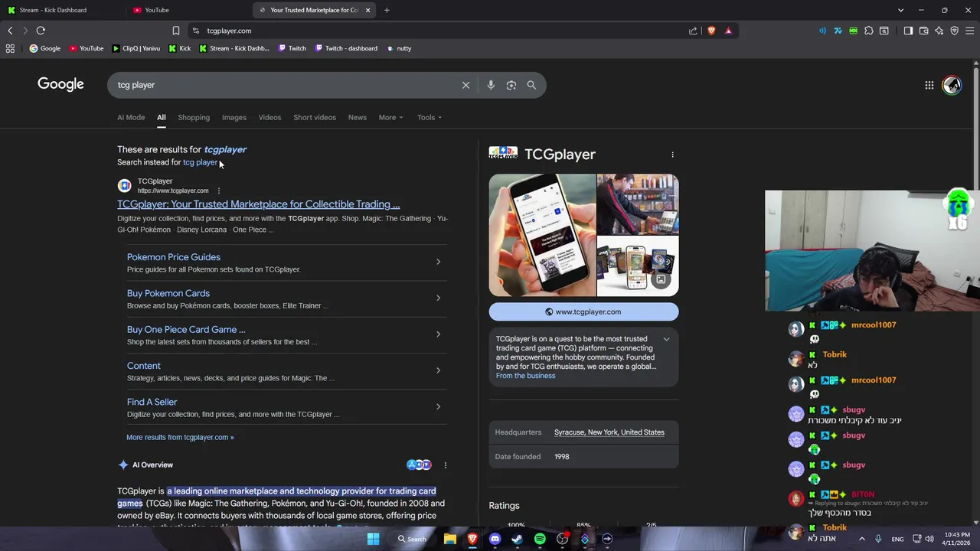Open the Leo AI sparkle icon
The height and width of the screenshot is (551, 980).
point(939,31)
